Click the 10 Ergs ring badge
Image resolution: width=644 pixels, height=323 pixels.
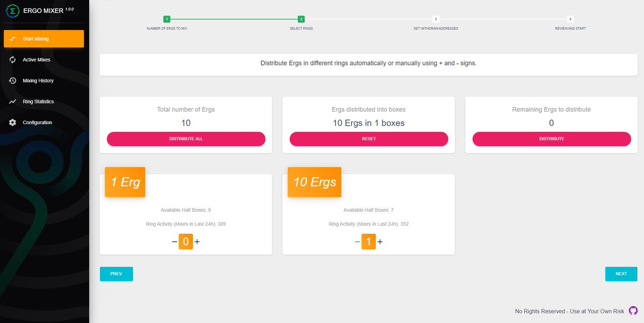314,182
